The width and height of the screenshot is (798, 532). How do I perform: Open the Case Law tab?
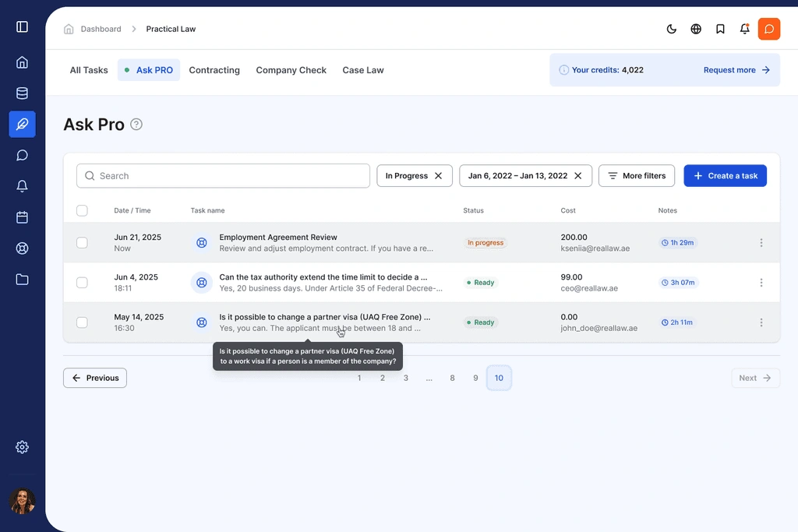point(363,70)
